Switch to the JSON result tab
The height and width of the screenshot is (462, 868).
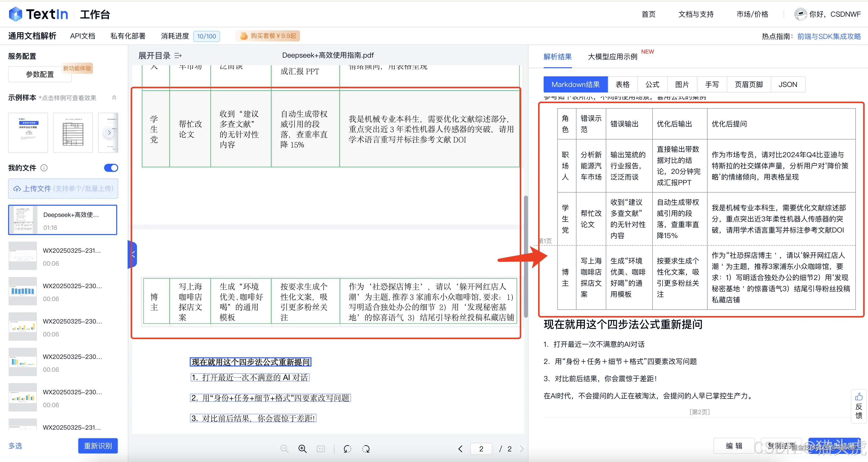pos(788,84)
